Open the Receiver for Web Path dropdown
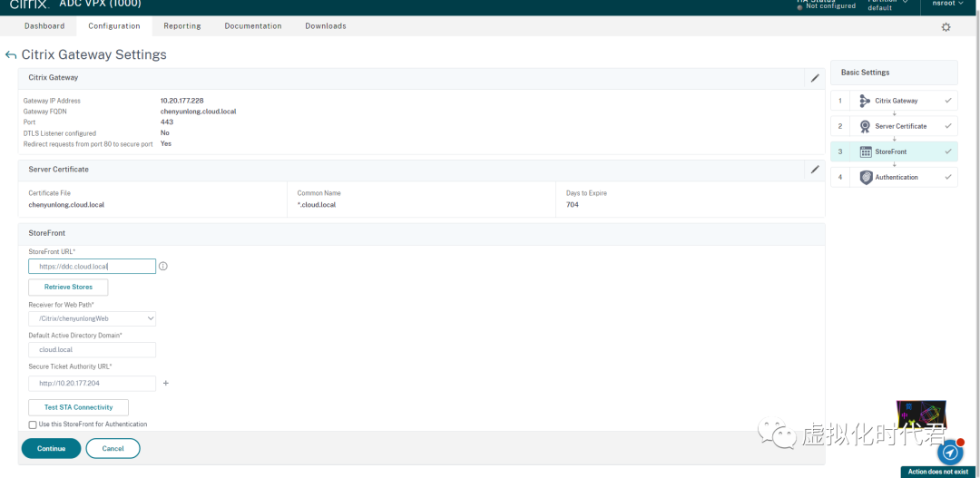This screenshot has width=980, height=478. click(x=92, y=318)
